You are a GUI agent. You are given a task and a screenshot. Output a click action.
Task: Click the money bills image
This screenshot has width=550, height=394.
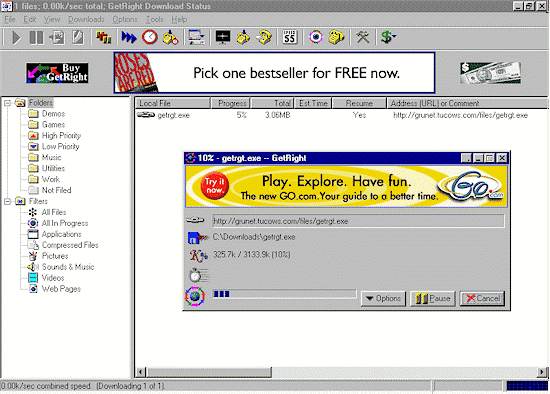(490, 73)
